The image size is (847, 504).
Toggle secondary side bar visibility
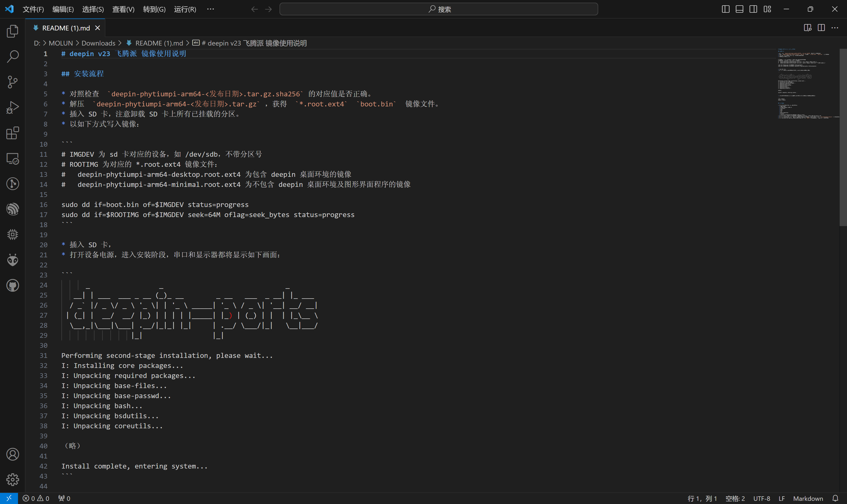click(x=753, y=9)
